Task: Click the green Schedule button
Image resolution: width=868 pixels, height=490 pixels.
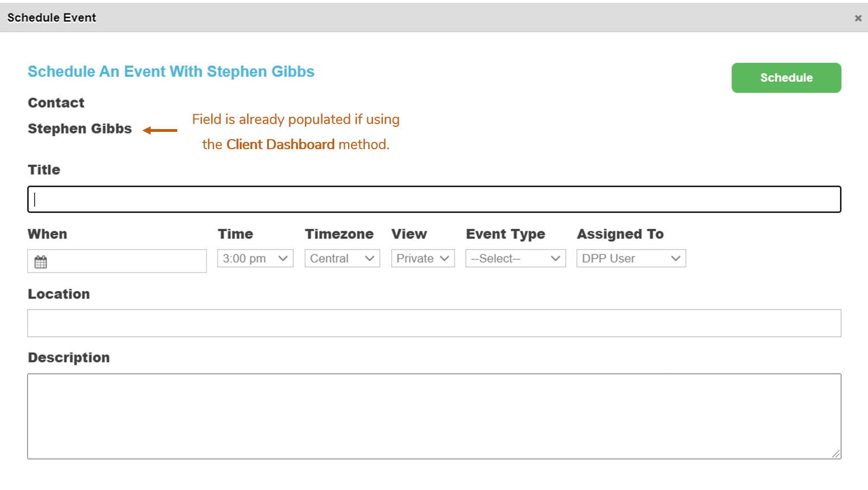Action: click(786, 78)
